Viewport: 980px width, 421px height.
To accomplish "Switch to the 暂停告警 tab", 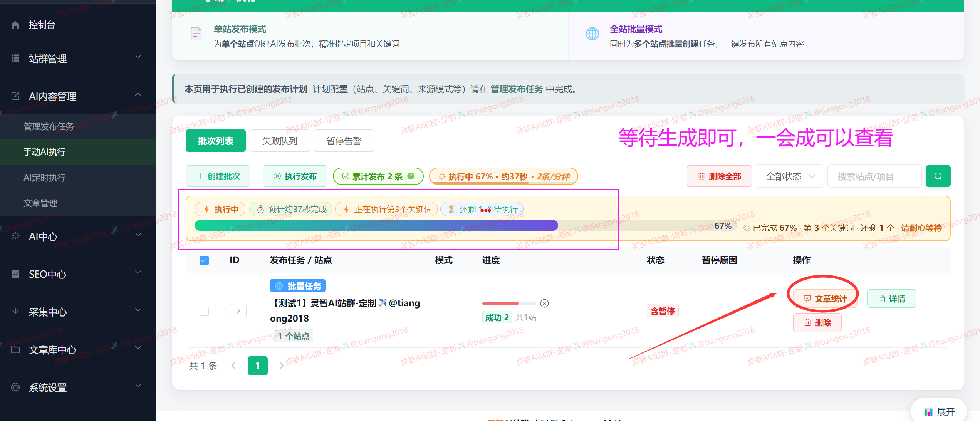I will click(x=344, y=140).
